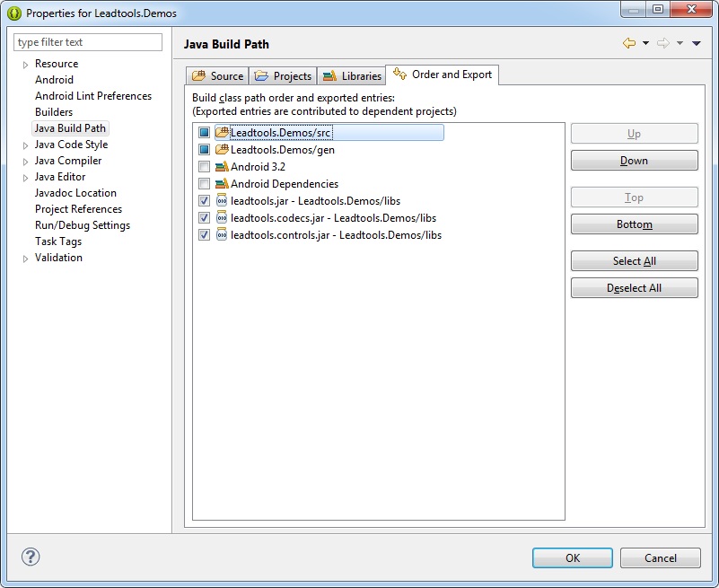Uncheck the leadtools.codecs.jar export checkbox
The width and height of the screenshot is (719, 588).
pyautogui.click(x=204, y=217)
